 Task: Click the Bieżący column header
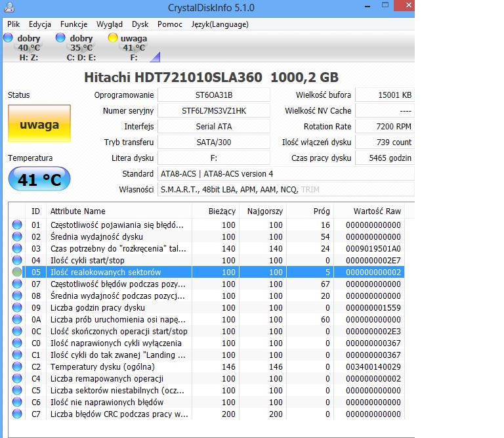215,211
